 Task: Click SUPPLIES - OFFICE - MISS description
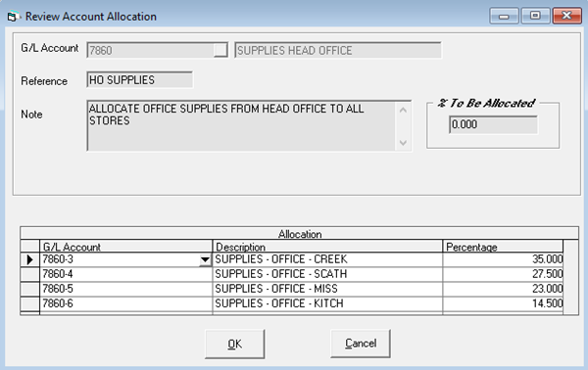[327, 289]
